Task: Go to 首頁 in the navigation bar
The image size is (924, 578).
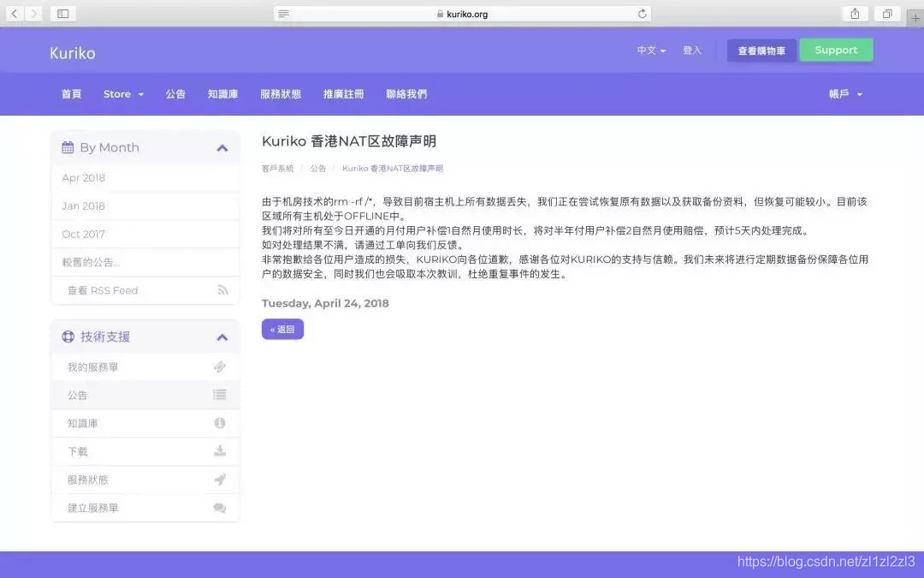Action: (71, 94)
